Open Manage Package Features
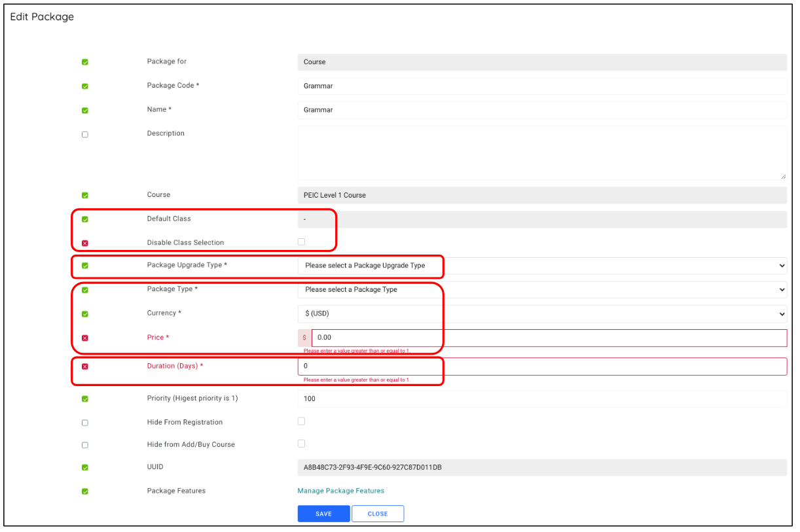The image size is (800, 532). tap(340, 489)
